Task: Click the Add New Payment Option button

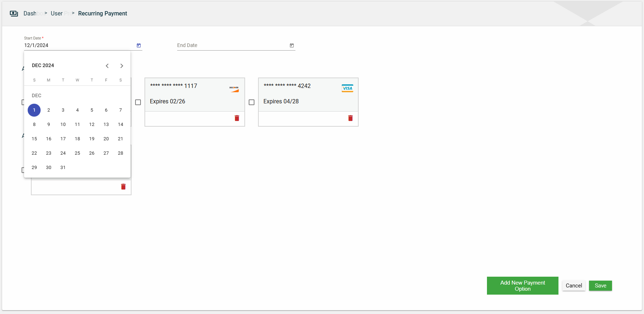Action: 522,286
